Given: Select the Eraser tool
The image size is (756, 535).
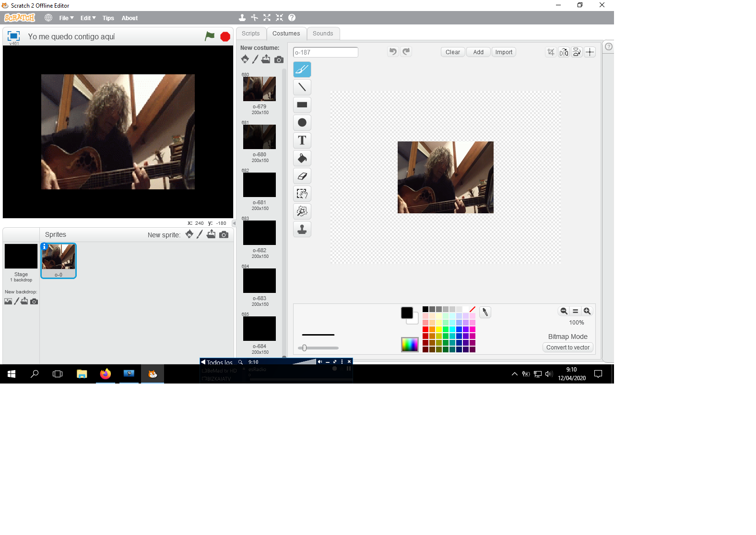Looking at the screenshot, I should [302, 176].
